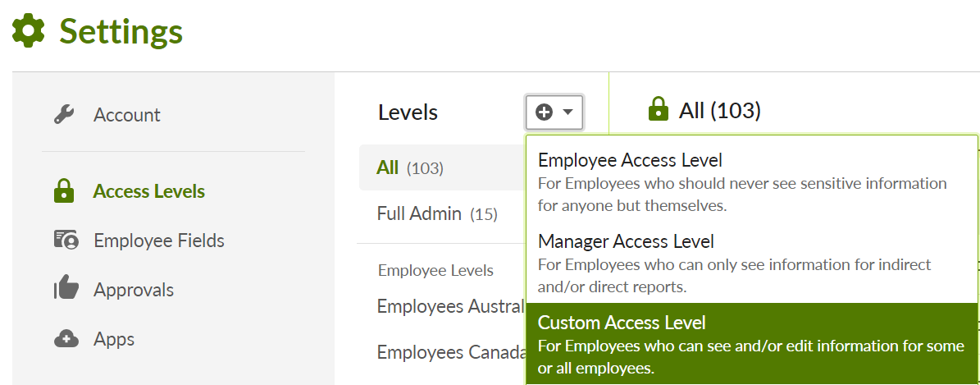980x385 pixels.
Task: Click the green lock beside All (103) heading
Action: 659,109
